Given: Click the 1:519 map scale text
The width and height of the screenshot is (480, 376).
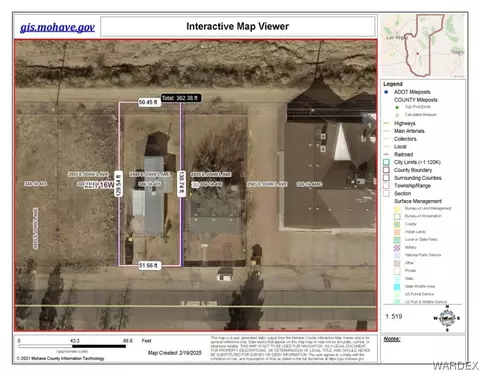Looking at the screenshot, I should coord(394,316).
